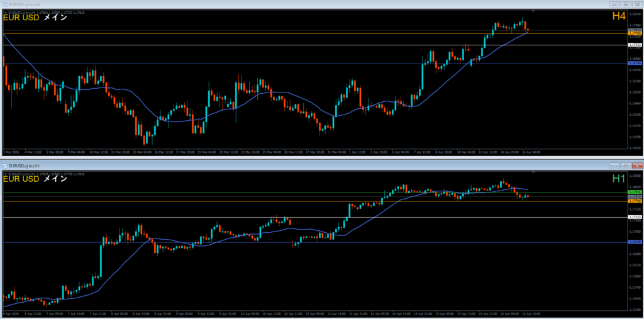Click the chart shift triangle marker atop H4 chart

[x=533, y=11]
